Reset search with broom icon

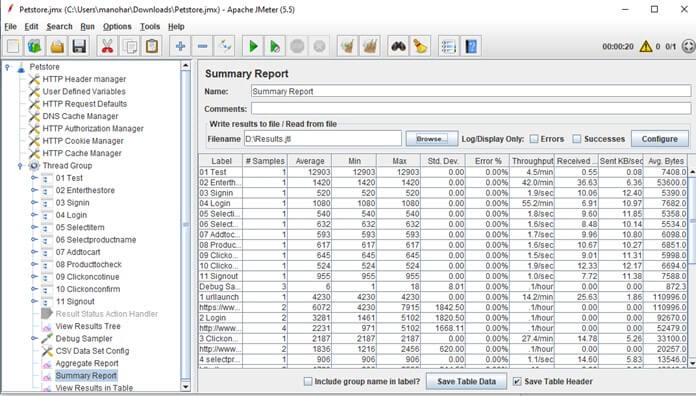tap(420, 46)
